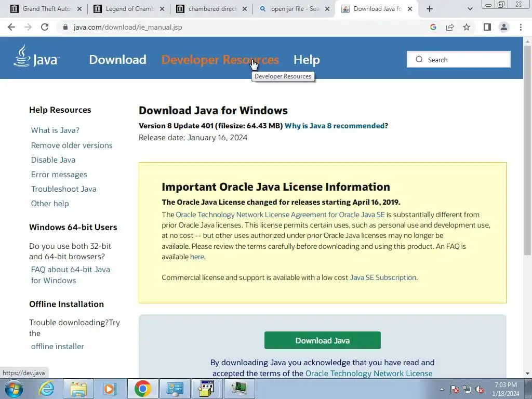Close the Grand Theft Auto tab
This screenshot has height=399, width=532.
79,9
